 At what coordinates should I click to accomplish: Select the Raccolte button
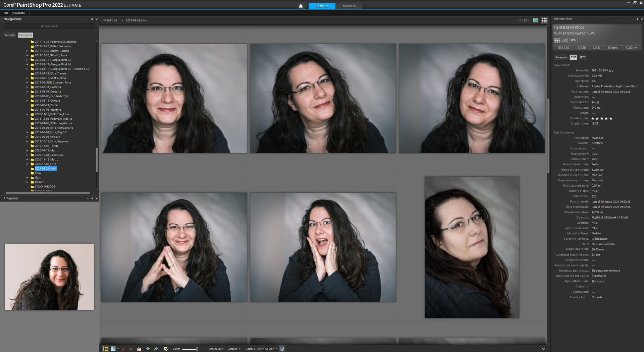[x=10, y=35]
